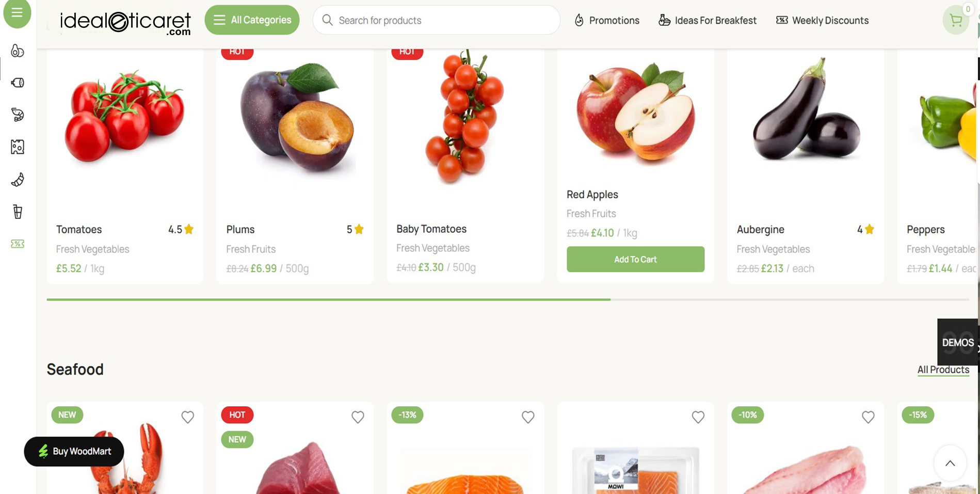This screenshot has height=494, width=980.
Task: Toggle wishlist heart on the tuna product
Action: coord(358,417)
